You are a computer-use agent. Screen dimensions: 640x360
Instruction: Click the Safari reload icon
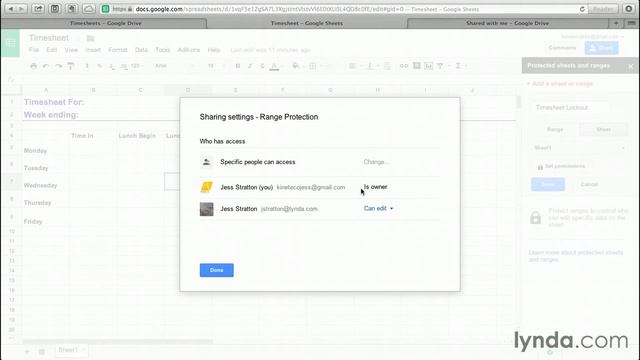pos(582,9)
